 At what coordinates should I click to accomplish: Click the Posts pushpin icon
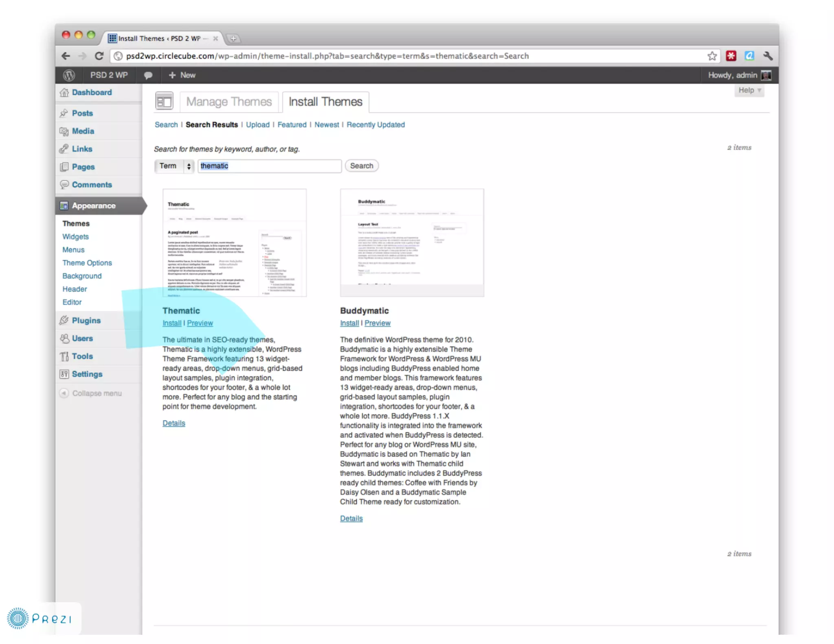pos(64,113)
